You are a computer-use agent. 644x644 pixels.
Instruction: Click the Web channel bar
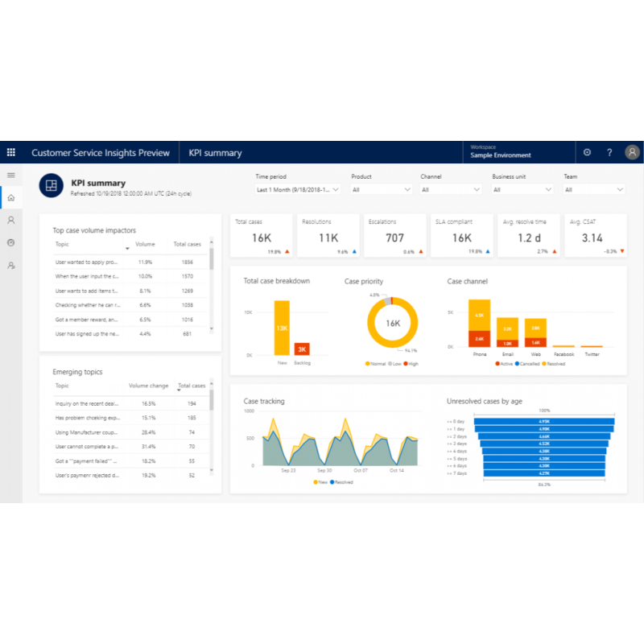coord(535,332)
